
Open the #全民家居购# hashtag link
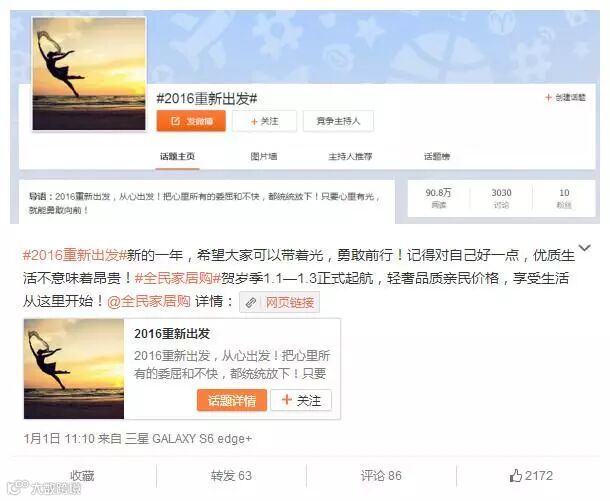(178, 278)
